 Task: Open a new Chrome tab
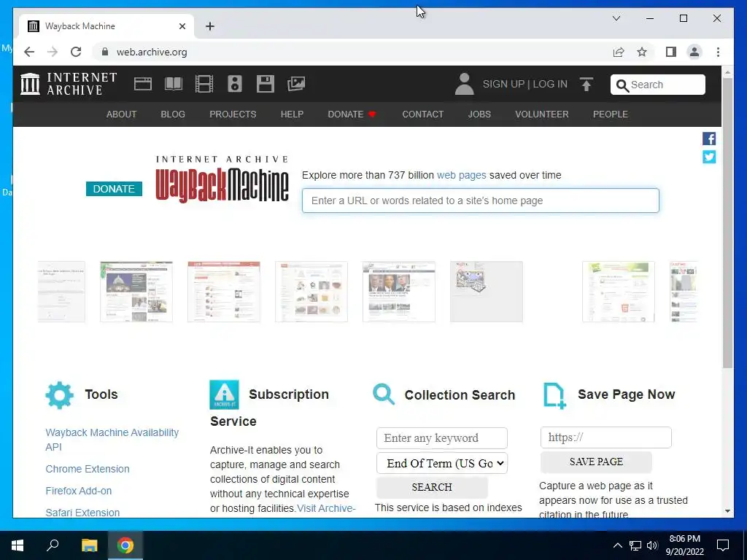[x=210, y=26]
